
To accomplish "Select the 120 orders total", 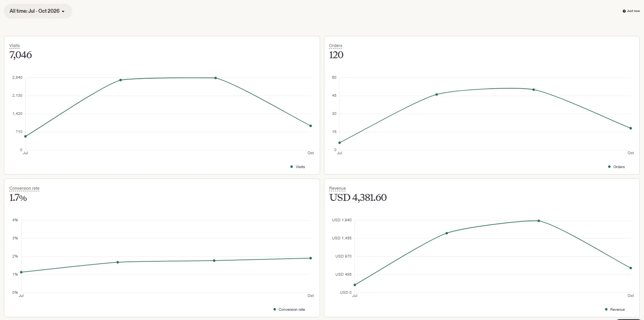I will point(336,55).
